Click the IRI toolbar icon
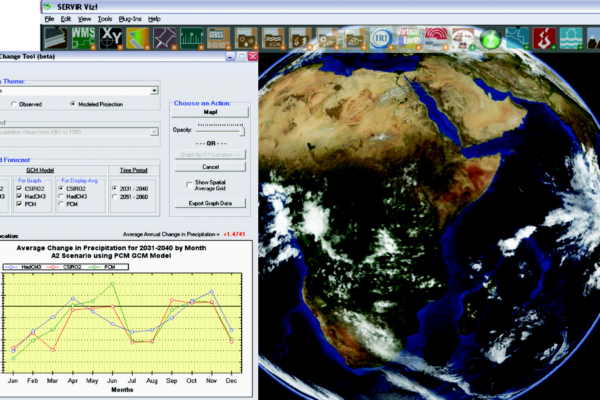 point(382,36)
